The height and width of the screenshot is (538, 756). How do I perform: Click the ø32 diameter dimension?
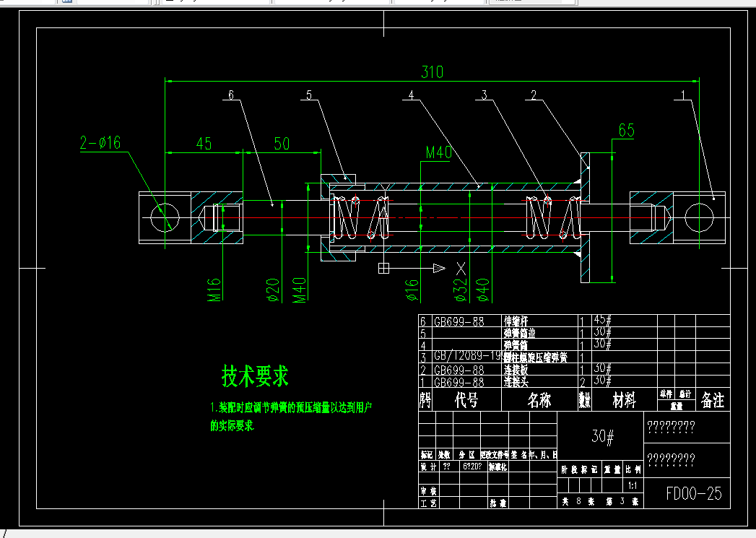click(461, 290)
